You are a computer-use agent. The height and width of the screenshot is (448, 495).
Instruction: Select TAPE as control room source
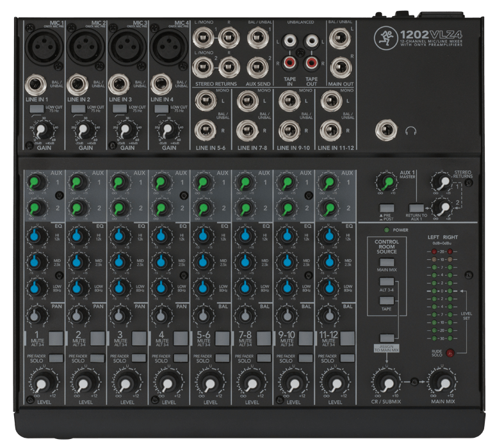387,300
